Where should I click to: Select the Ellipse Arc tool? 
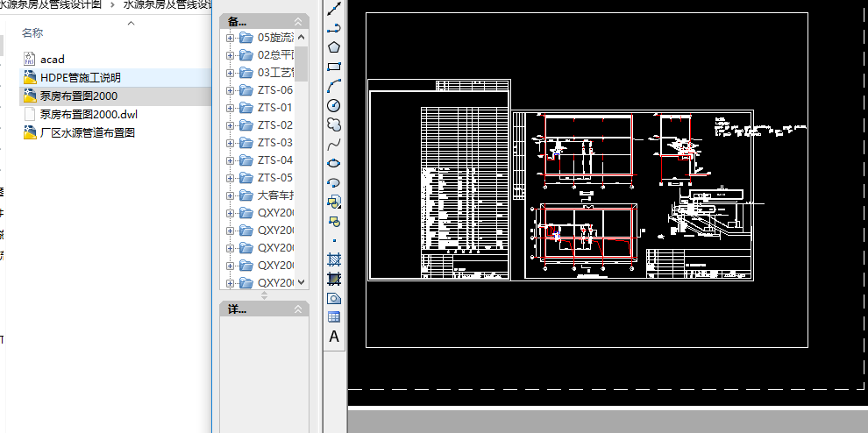pyautogui.click(x=334, y=182)
